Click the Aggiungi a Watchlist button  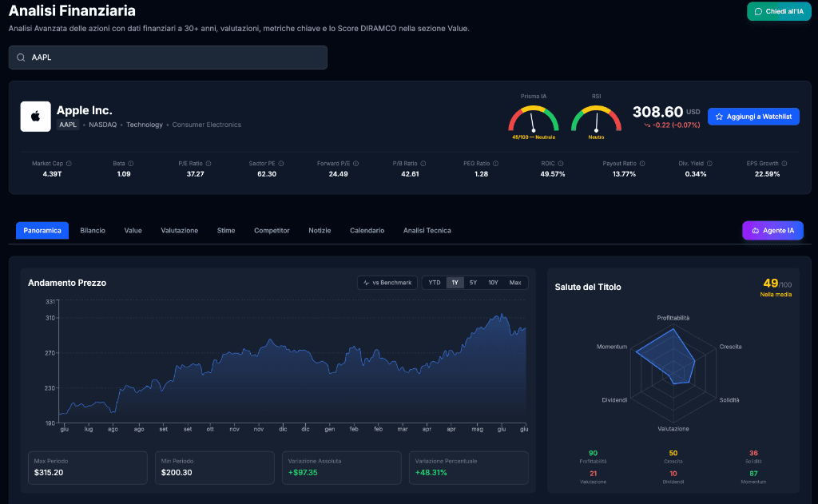[x=753, y=117]
